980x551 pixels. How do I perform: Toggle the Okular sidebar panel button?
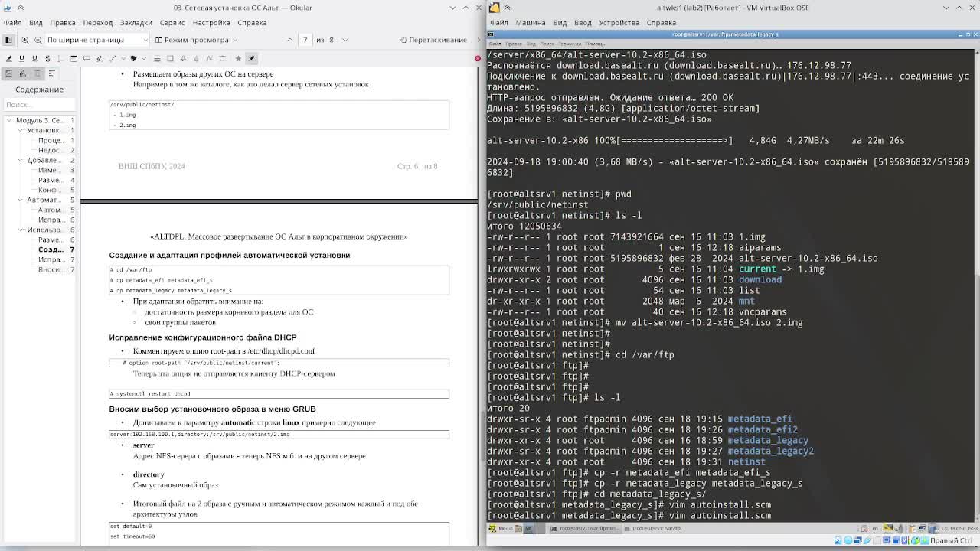pyautogui.click(x=9, y=40)
